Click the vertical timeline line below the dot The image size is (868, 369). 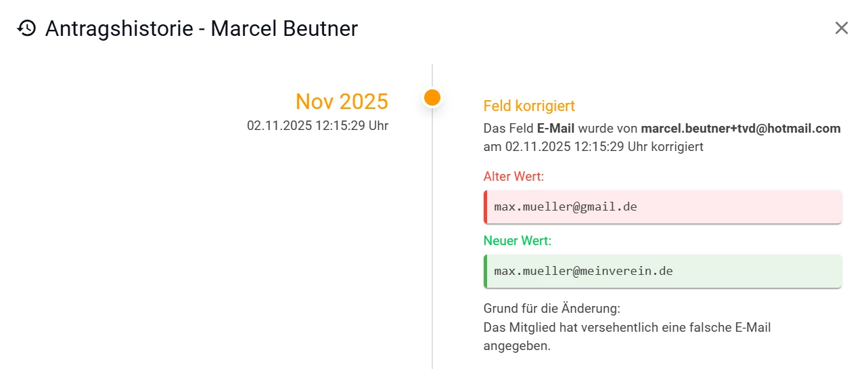[x=432, y=237]
